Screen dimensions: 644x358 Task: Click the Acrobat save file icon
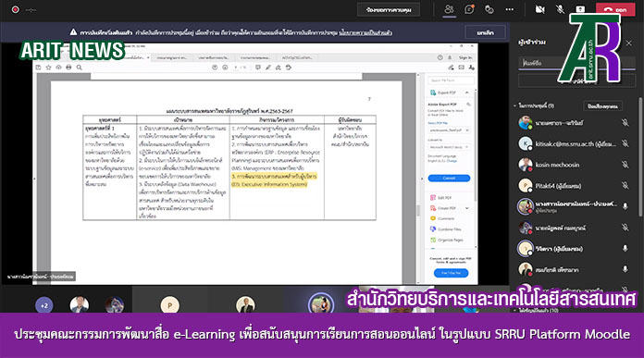click(38, 68)
